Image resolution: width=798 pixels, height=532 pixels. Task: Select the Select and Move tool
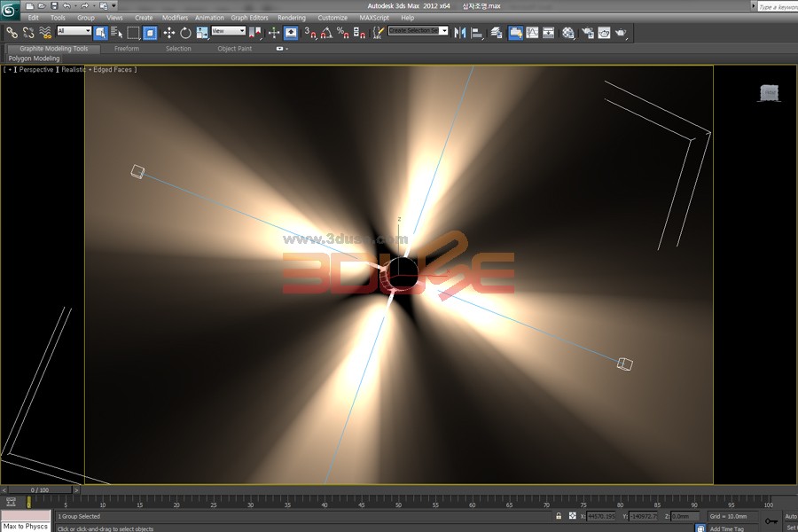[x=168, y=33]
